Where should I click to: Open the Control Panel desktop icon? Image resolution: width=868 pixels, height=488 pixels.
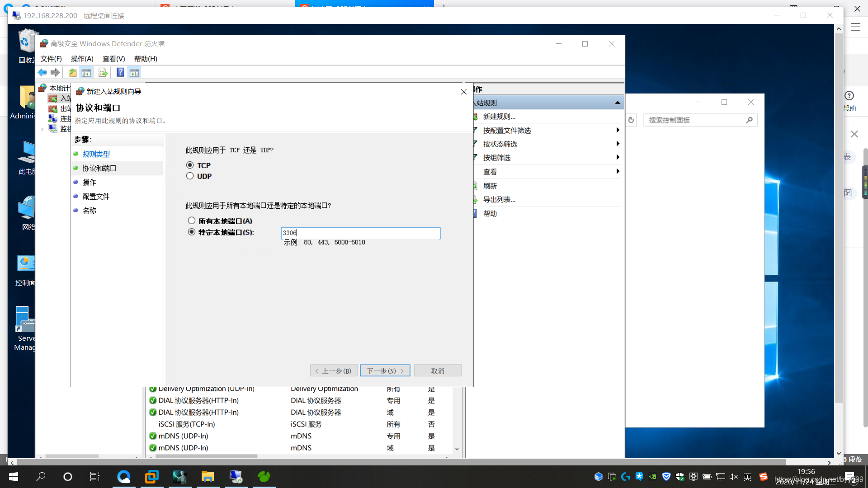pyautogui.click(x=25, y=270)
